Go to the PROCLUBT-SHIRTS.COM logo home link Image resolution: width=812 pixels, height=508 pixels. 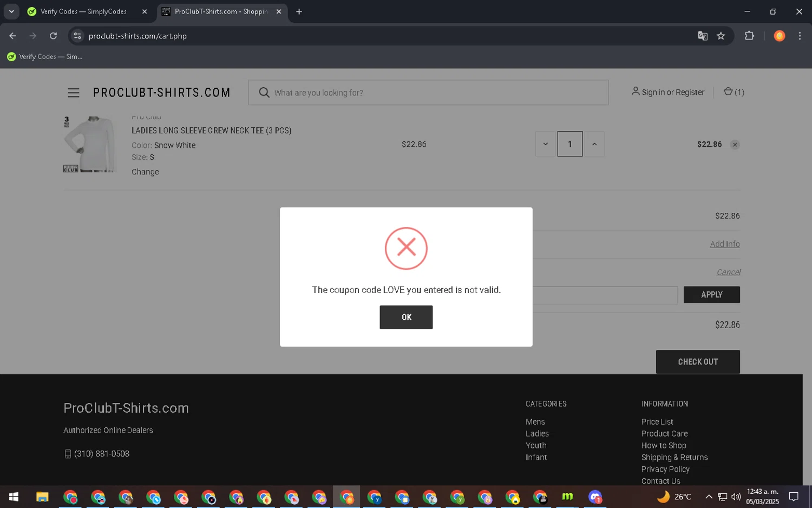(x=161, y=93)
